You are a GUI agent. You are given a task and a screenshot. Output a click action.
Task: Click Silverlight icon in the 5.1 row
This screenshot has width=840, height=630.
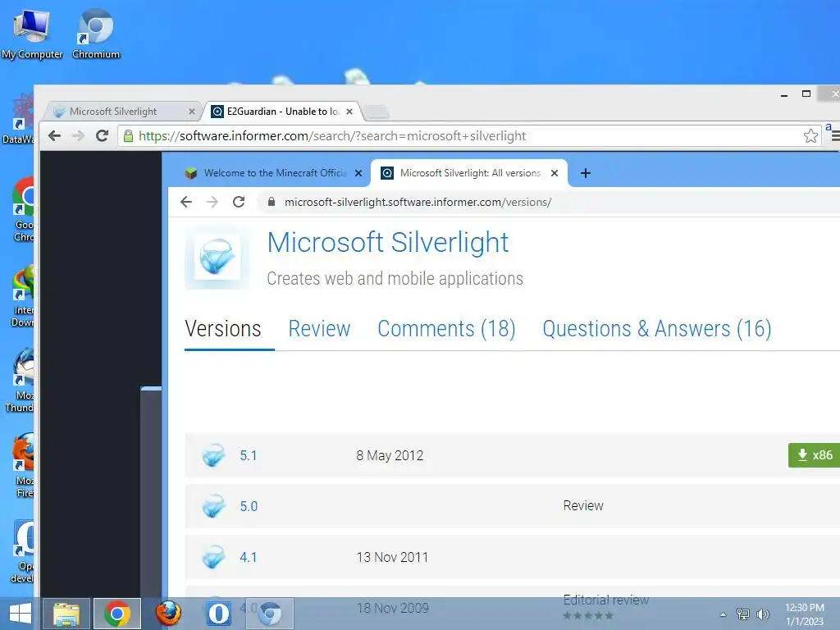click(213, 455)
